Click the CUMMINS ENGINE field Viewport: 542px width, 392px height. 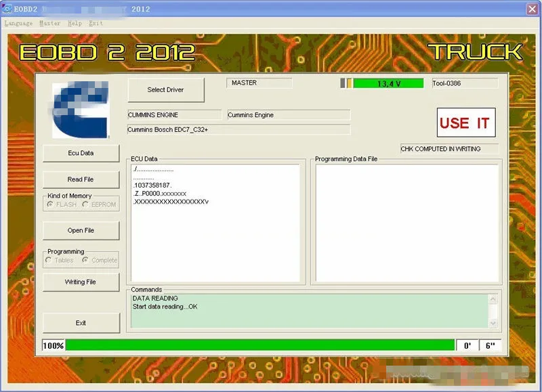pyautogui.click(x=175, y=115)
